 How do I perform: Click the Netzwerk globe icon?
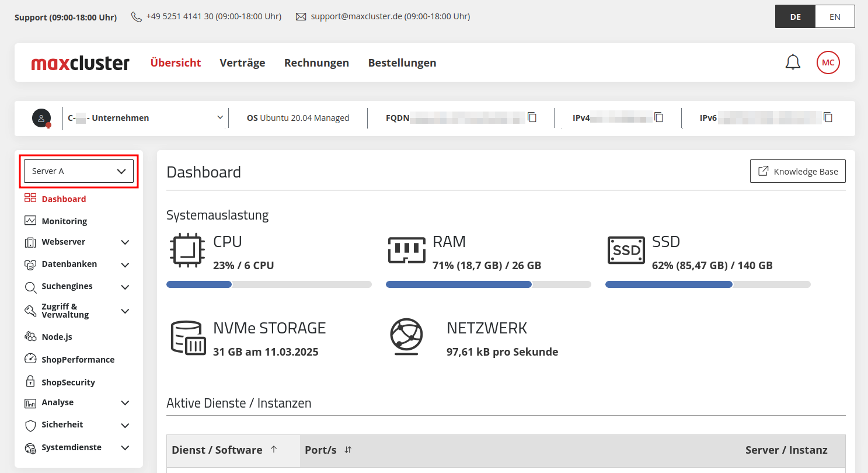coord(406,337)
